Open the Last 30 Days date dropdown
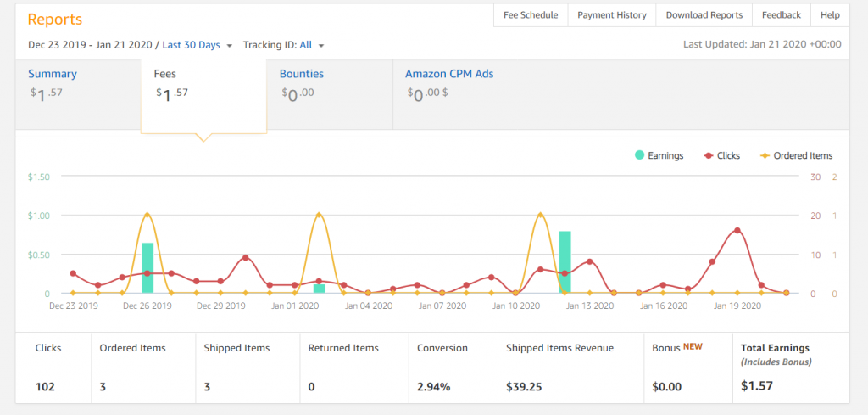868x415 pixels. point(197,45)
